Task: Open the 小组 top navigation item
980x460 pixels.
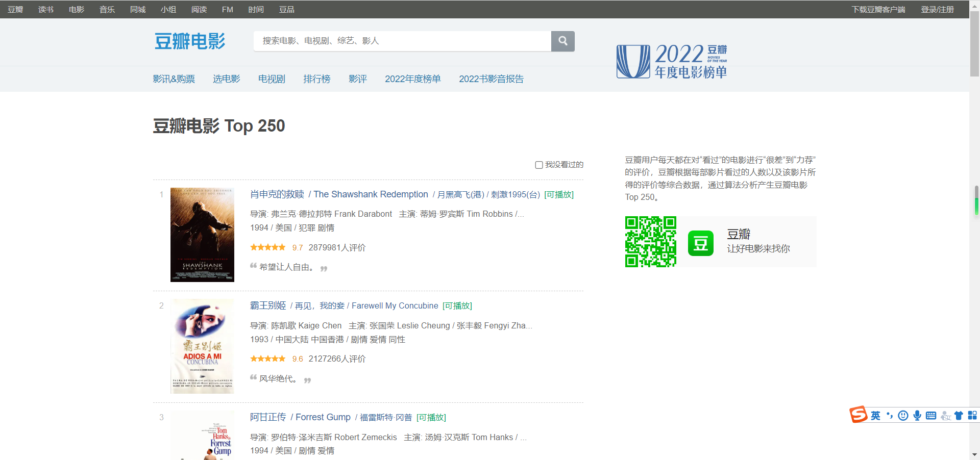Action: (x=168, y=9)
